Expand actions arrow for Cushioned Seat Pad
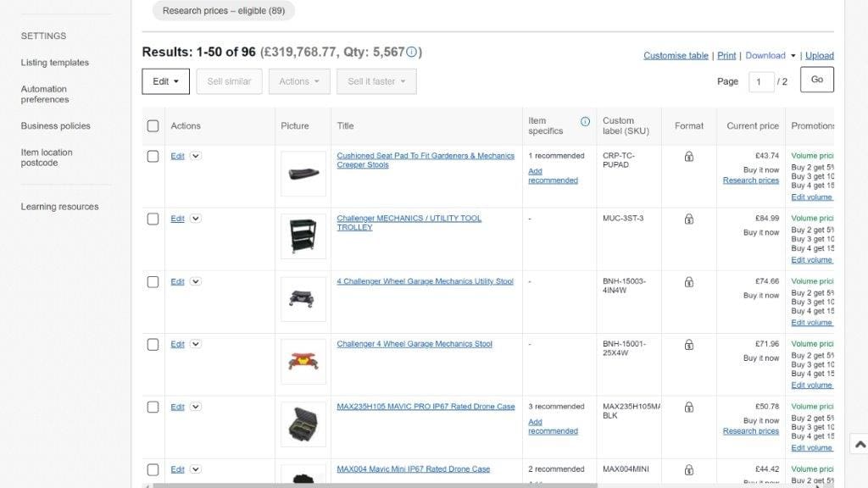Viewport: 868px width, 488px height. 196,156
